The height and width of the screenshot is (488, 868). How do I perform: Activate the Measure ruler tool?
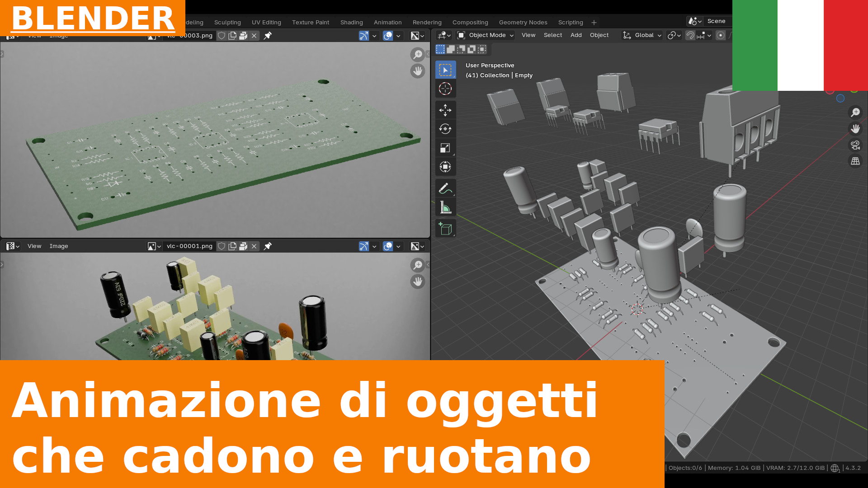tap(445, 207)
